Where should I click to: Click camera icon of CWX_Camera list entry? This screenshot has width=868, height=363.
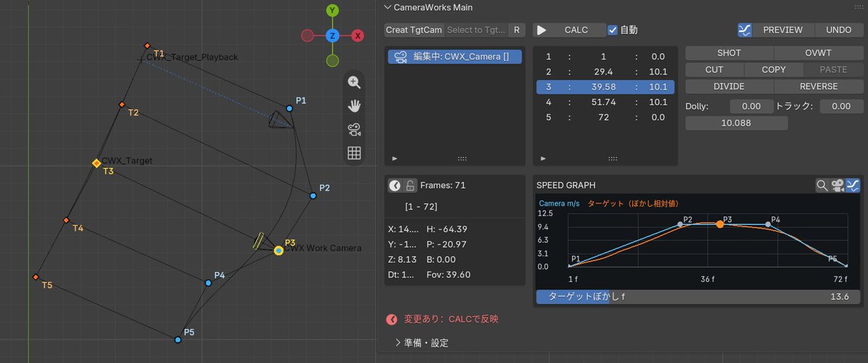pos(400,56)
